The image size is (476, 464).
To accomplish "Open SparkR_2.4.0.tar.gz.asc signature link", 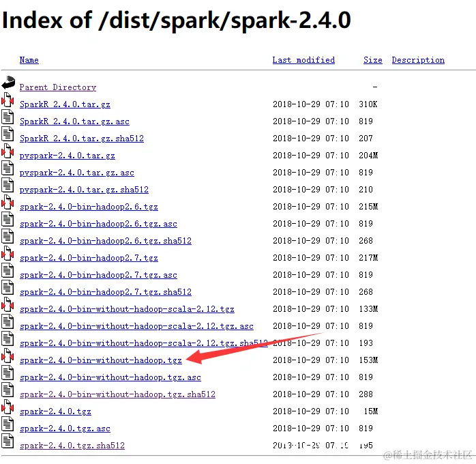I will point(74,121).
